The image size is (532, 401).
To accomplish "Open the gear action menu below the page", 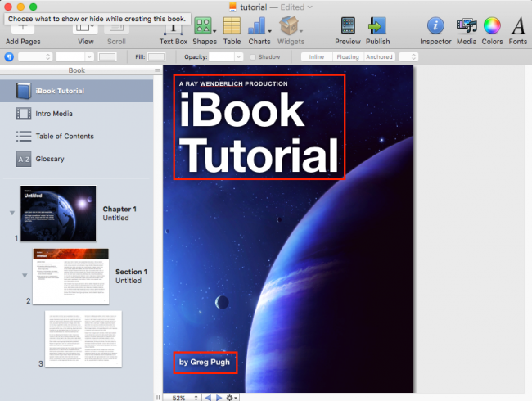I will pos(232,398).
